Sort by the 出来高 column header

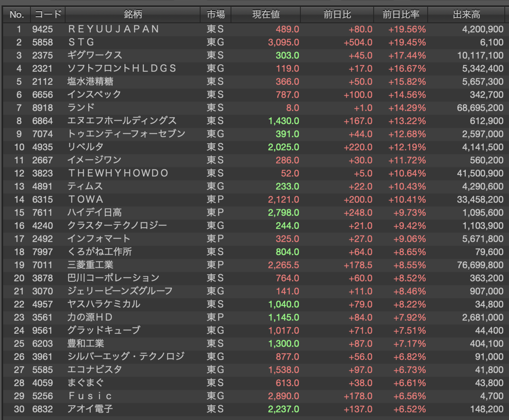467,14
